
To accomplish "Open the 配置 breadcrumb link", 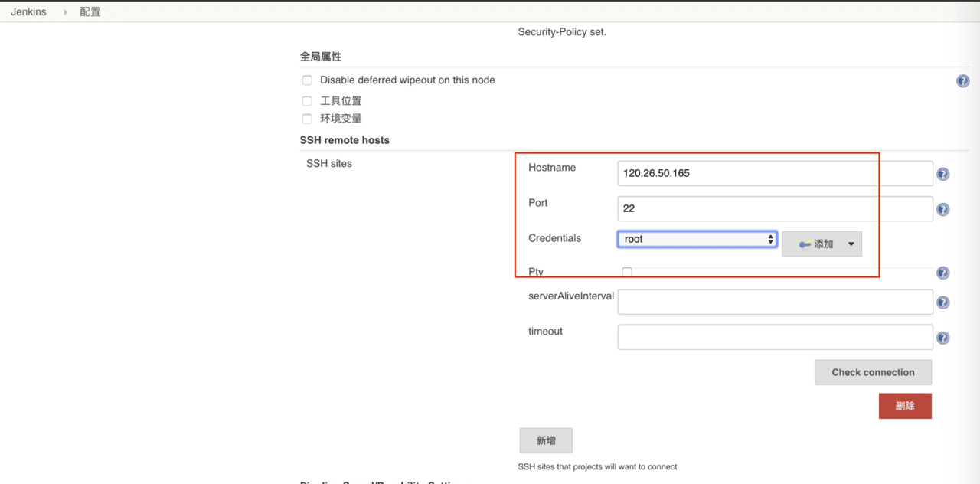I will 90,12.
